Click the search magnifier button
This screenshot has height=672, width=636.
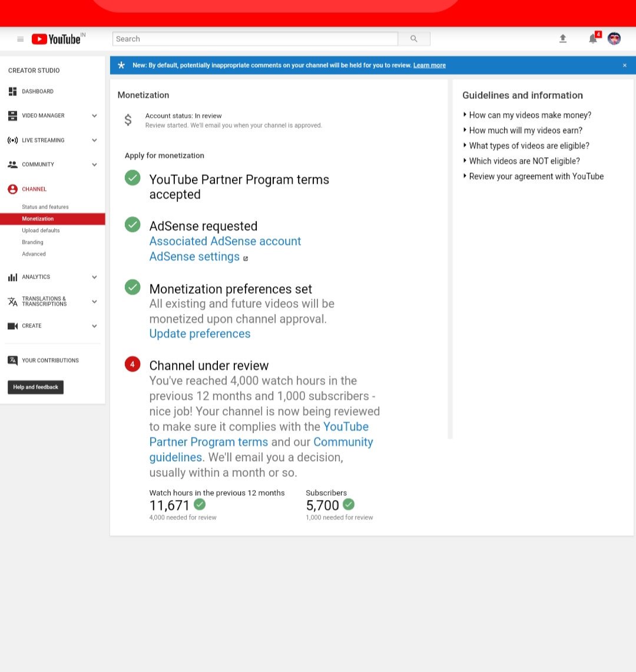pyautogui.click(x=413, y=38)
